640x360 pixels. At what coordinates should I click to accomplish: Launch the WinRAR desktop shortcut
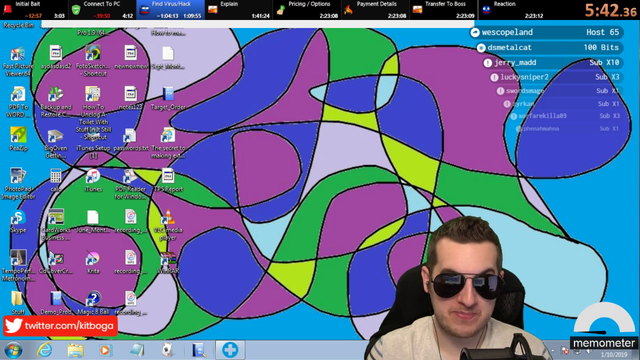click(168, 262)
